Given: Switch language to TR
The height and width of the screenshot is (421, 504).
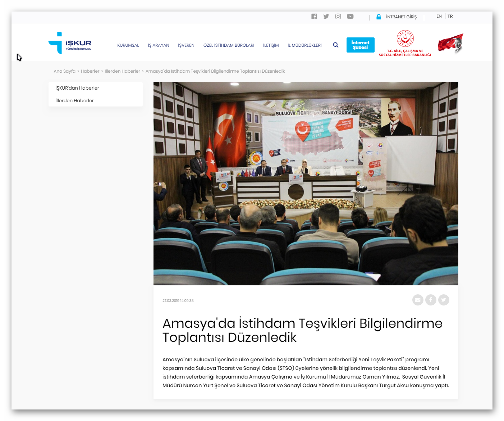Looking at the screenshot, I should click(x=450, y=17).
